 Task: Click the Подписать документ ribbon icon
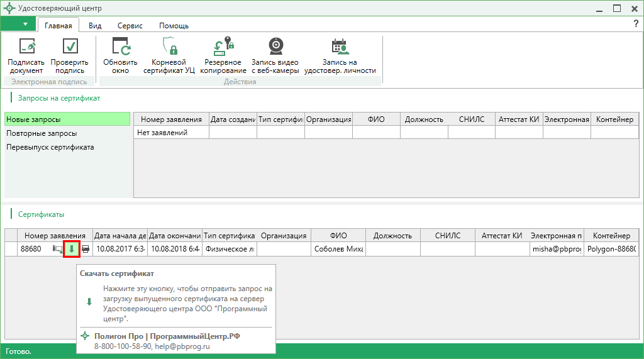click(26, 47)
